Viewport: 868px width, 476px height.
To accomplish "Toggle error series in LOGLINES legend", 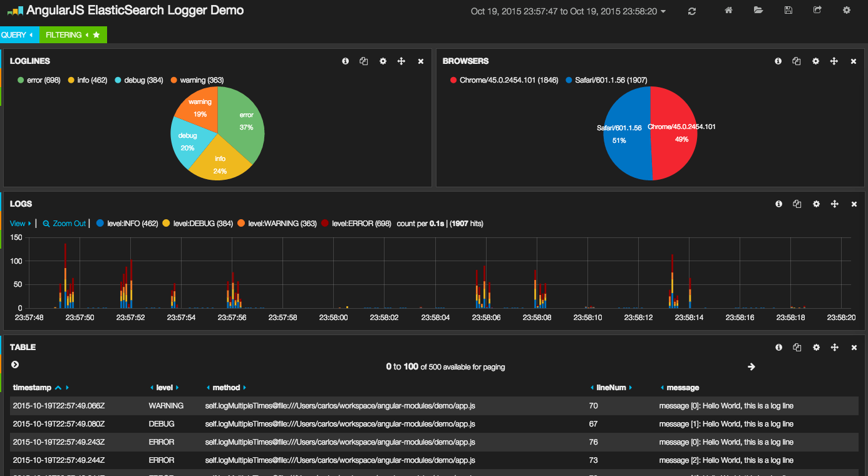I will coord(39,80).
